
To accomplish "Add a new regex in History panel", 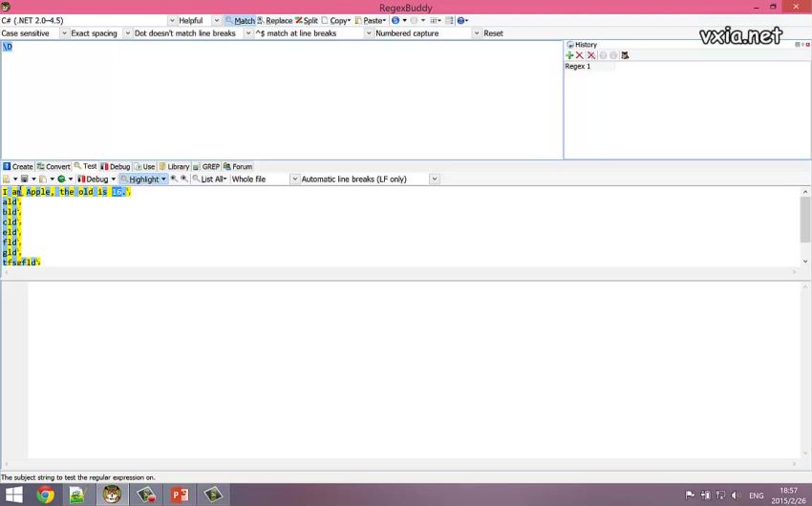I will (x=570, y=55).
